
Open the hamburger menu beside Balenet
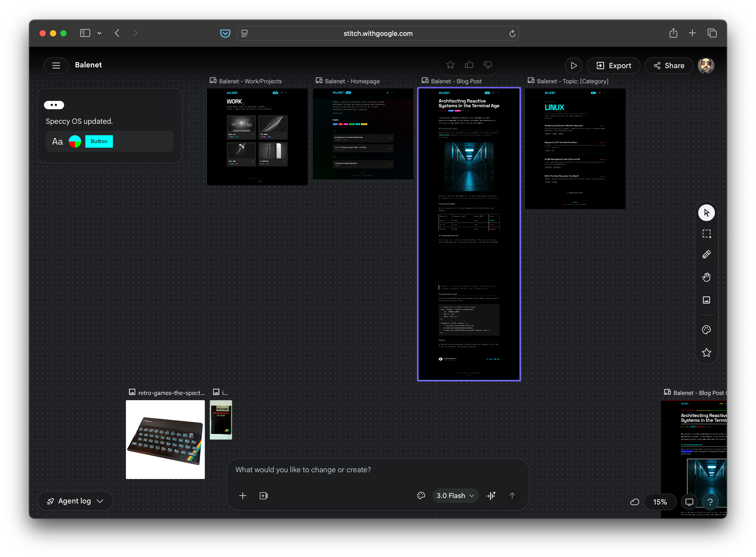(56, 66)
